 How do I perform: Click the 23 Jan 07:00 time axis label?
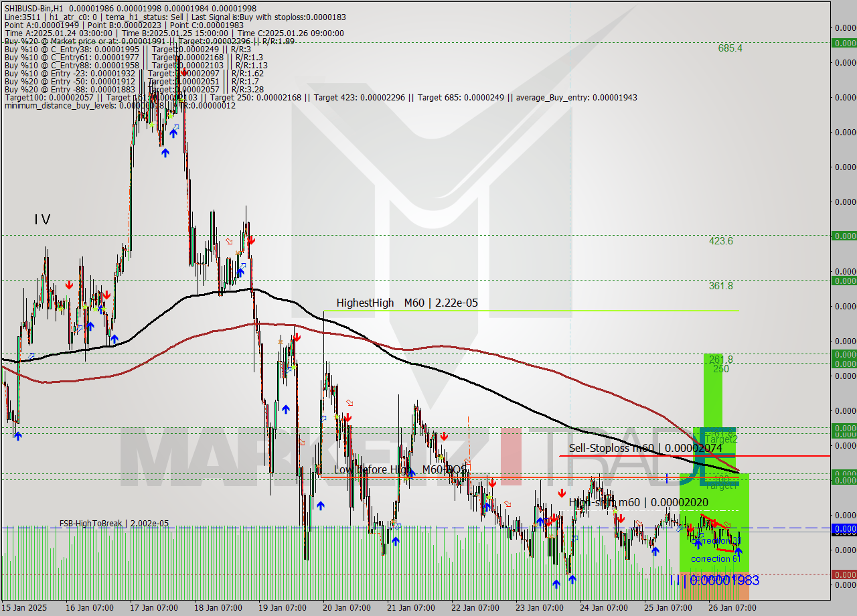pyautogui.click(x=539, y=608)
